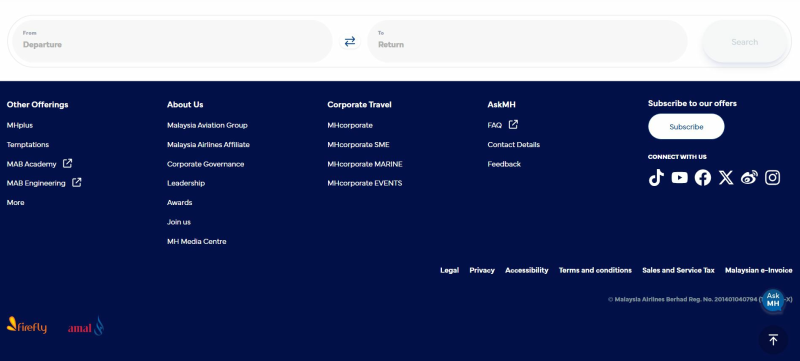Viewport: 800px width, 361px height.
Task: Open the YouTube channel icon
Action: [x=679, y=177]
